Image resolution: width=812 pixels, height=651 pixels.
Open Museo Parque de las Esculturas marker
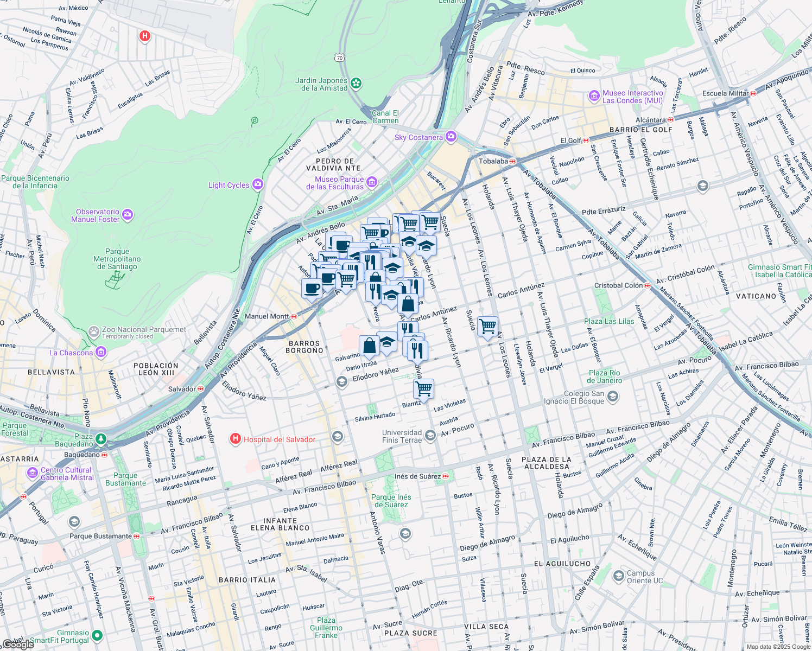(x=372, y=182)
